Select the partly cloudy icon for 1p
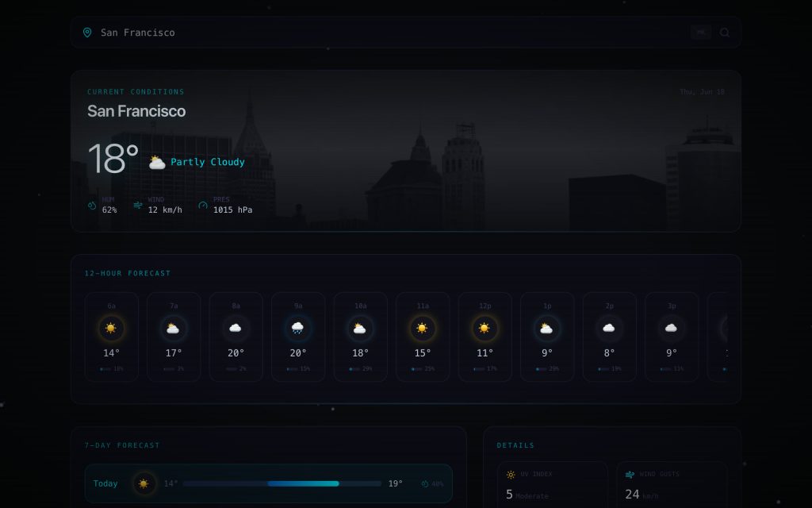This screenshot has height=508, width=812. coord(546,328)
